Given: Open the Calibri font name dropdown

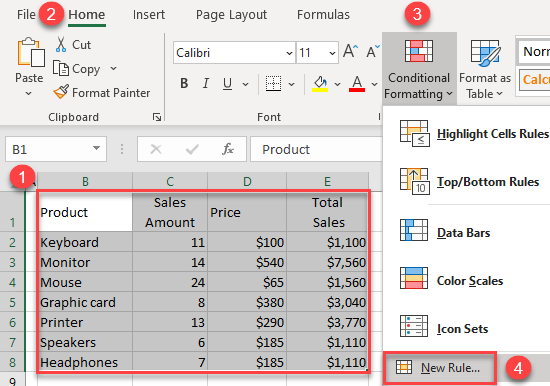Looking at the screenshot, I should coord(289,53).
